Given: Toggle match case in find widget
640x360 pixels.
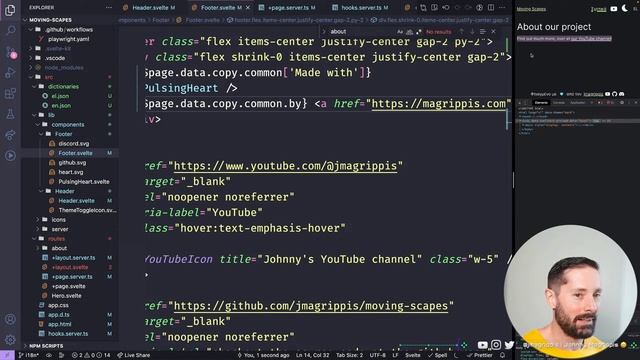Looking at the screenshot, I should [x=400, y=31].
